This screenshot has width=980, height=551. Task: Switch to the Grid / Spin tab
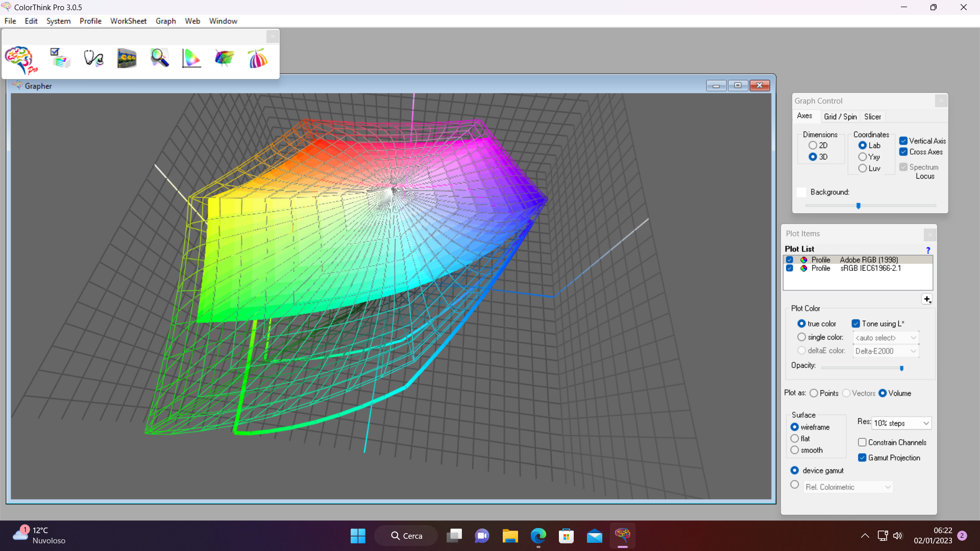840,117
